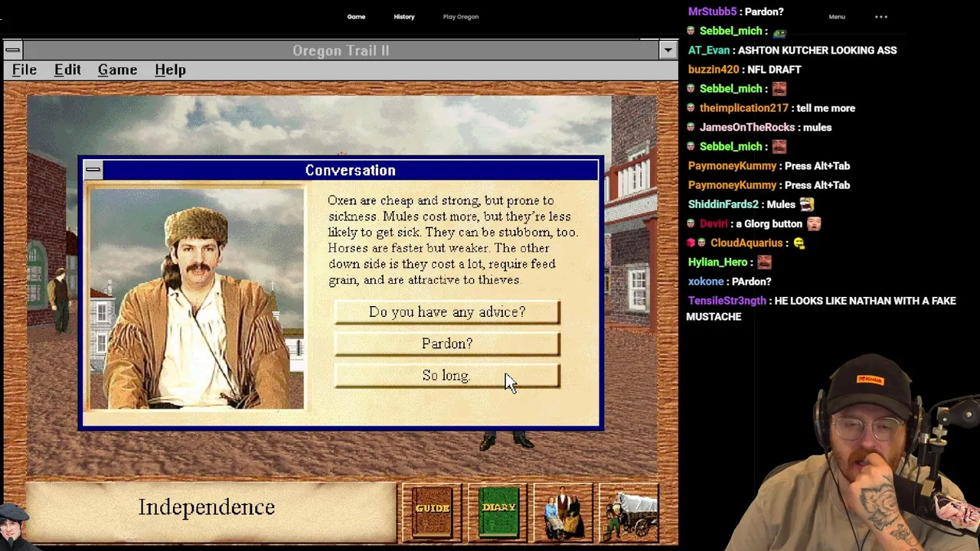
Task: Click the emote in ShiddinFards2's message
Action: coord(806,204)
